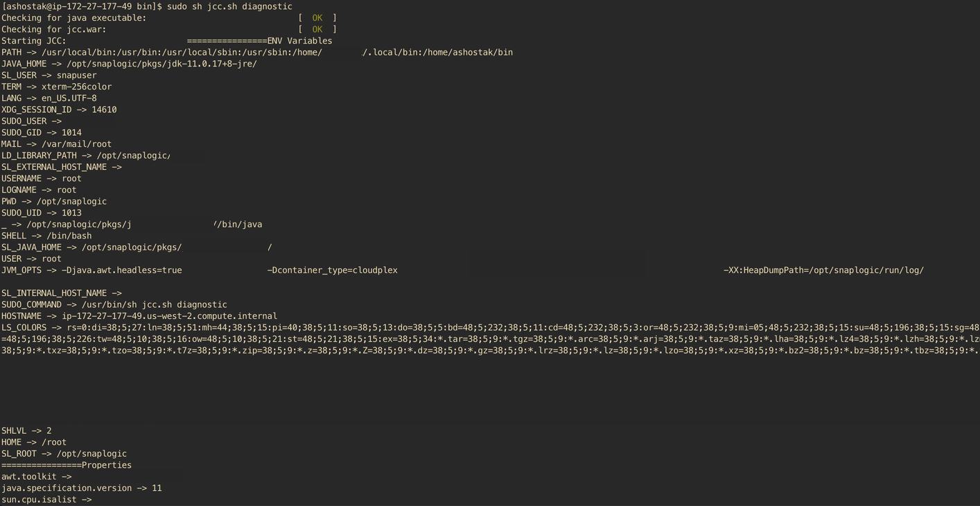The image size is (980, 506).
Task: Select the Properties section header
Action: (x=66, y=464)
